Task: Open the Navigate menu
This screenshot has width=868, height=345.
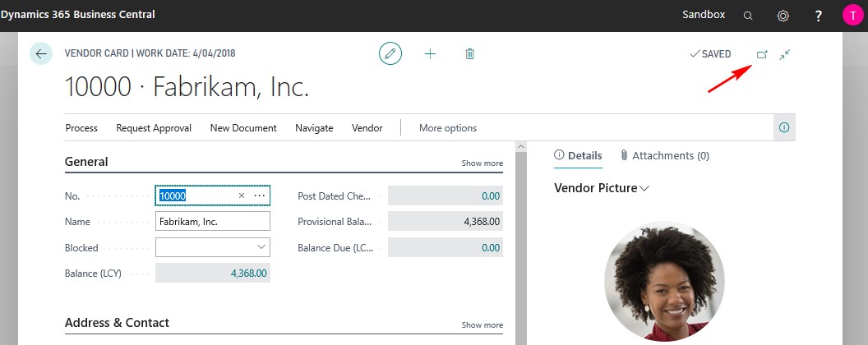Action: 314,127
